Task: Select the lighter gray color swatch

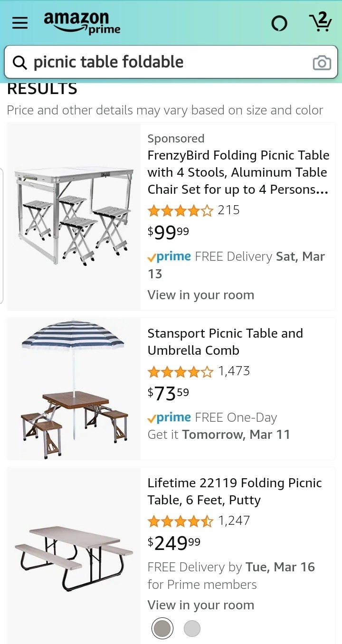Action: click(192, 629)
